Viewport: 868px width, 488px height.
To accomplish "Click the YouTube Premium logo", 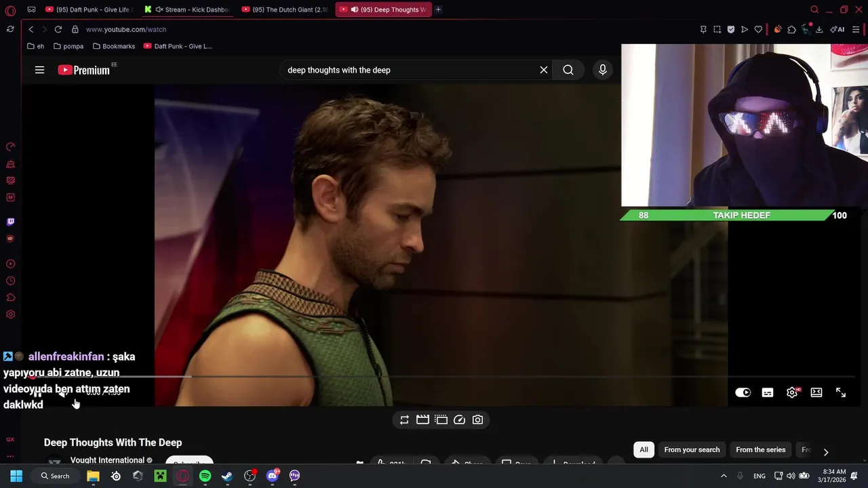I will click(83, 70).
